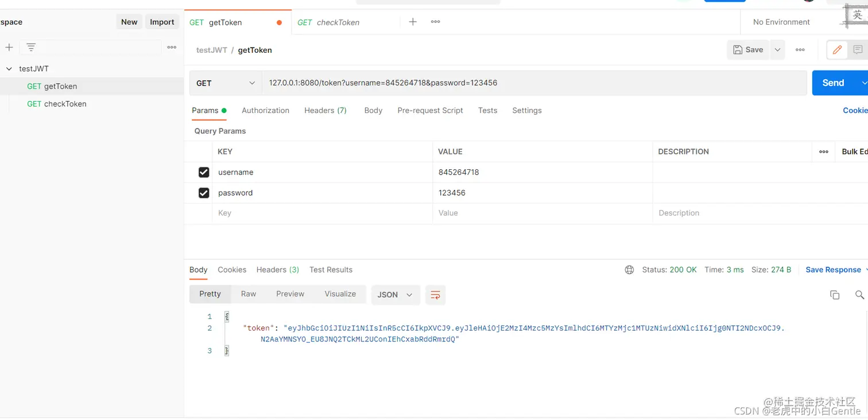Copy response body to clipboard

[835, 295]
